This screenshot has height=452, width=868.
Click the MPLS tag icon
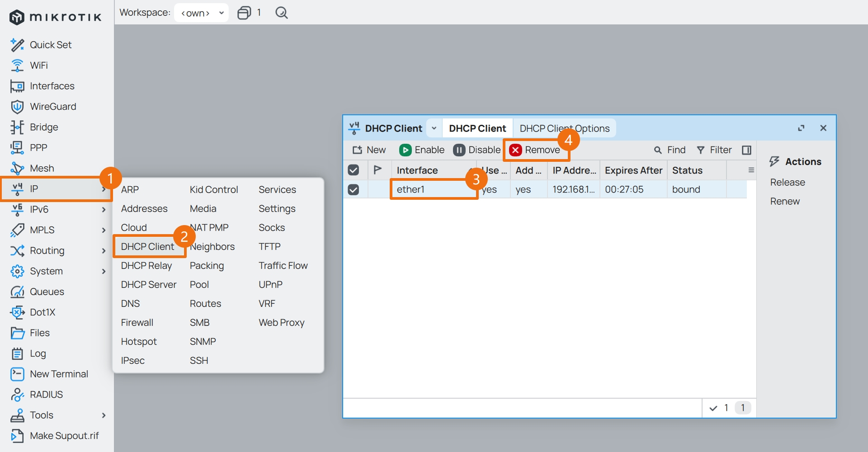[x=17, y=230]
